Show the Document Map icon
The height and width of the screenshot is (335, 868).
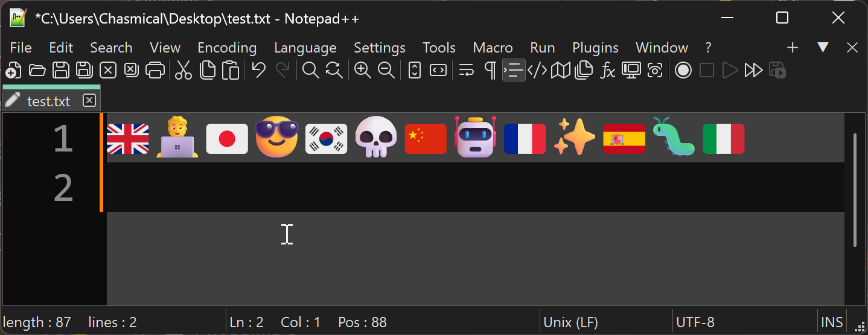click(561, 71)
